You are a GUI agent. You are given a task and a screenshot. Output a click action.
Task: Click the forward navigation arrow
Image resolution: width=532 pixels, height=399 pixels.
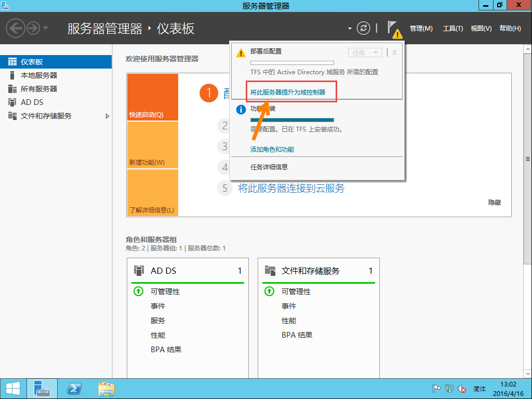[33, 28]
